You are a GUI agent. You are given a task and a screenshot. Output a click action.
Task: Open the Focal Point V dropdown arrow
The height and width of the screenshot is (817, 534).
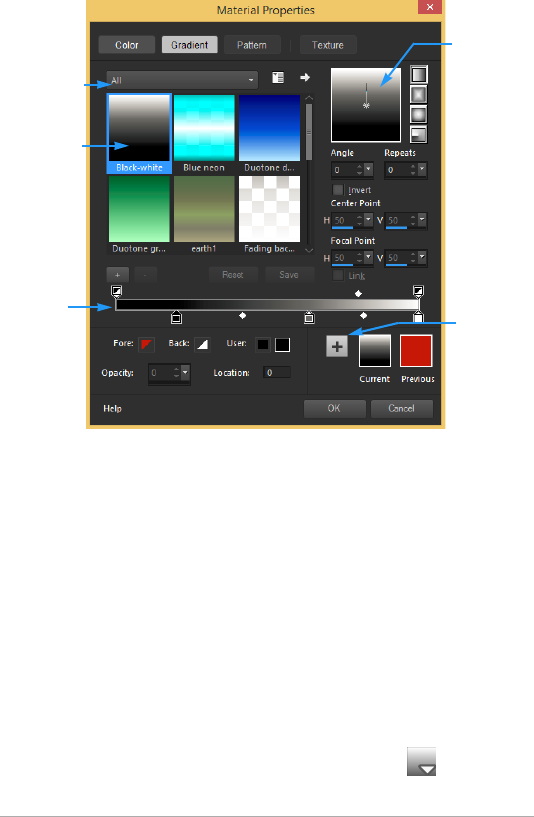pos(422,257)
